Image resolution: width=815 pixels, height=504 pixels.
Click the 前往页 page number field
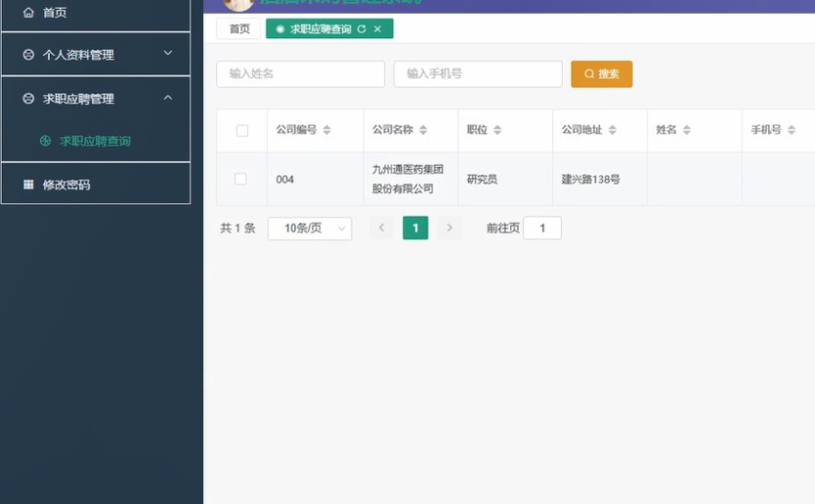pyautogui.click(x=542, y=228)
